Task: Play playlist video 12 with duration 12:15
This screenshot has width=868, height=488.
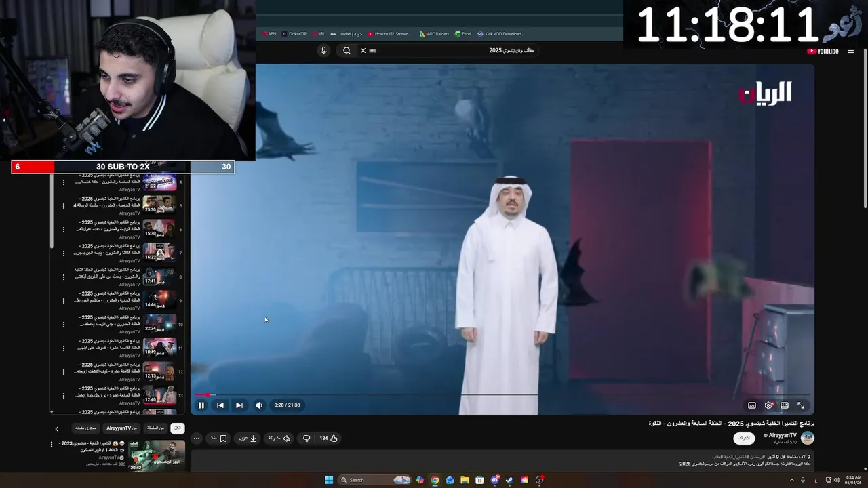Action: click(x=159, y=371)
